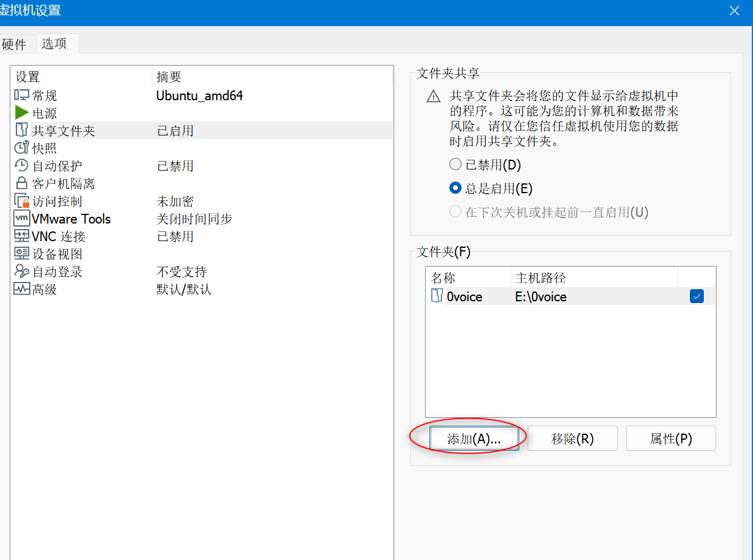Click the 共享文件夹 folder icon in settings list
Viewport: 753px width, 560px height.
coord(22,131)
